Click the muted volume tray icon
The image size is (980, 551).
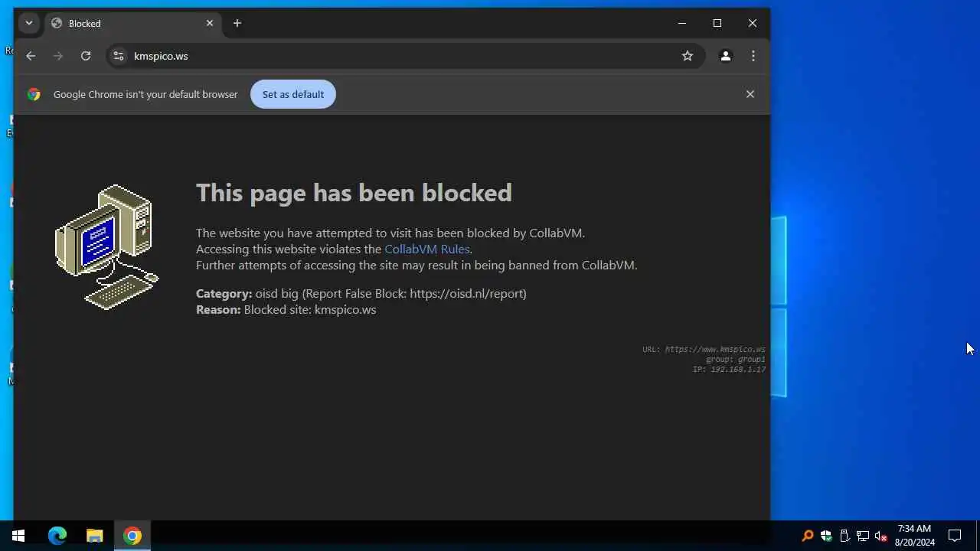(x=881, y=536)
